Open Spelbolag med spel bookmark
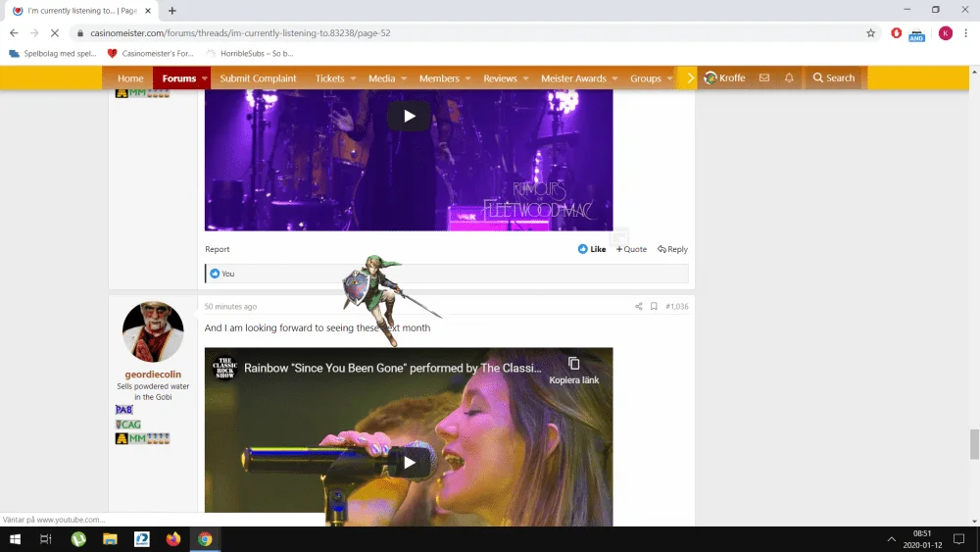The width and height of the screenshot is (980, 552). (x=53, y=54)
